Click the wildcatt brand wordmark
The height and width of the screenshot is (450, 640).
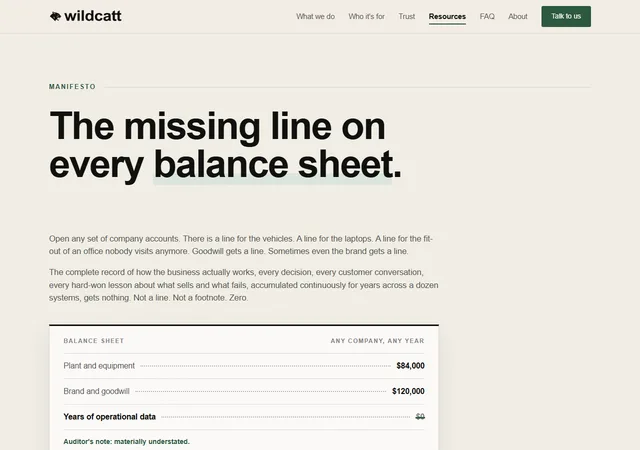[93, 16]
